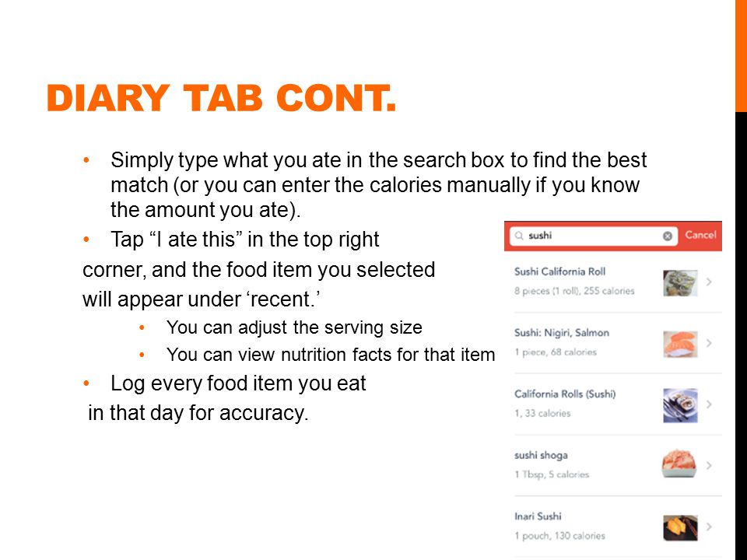
Task: Expand California Rolls (Sushi) chevron
Action: (x=709, y=404)
